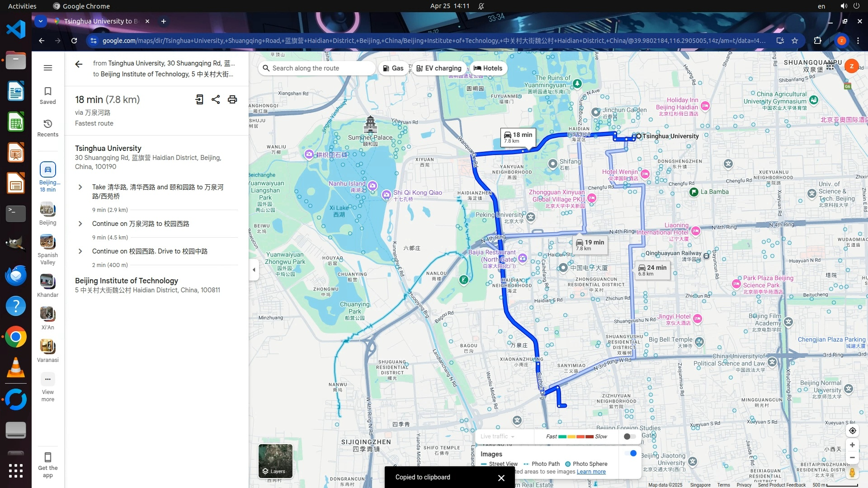Open the Layers satellite thumbnail
Screen dimensions: 868x488
(275, 461)
